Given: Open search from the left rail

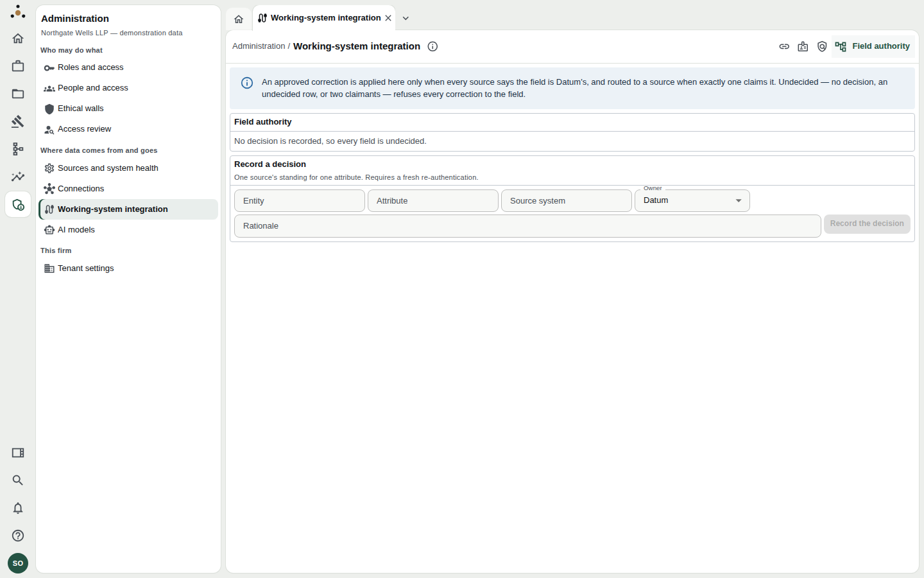Looking at the screenshot, I should (18, 480).
